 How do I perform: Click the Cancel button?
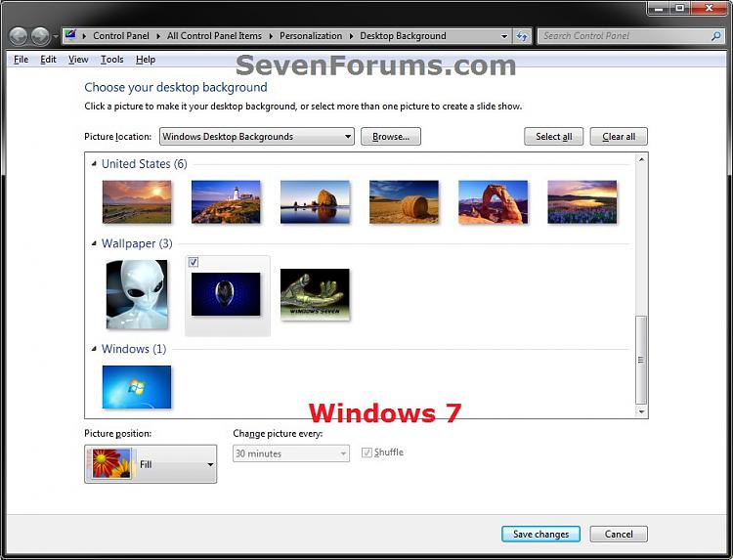click(619, 534)
